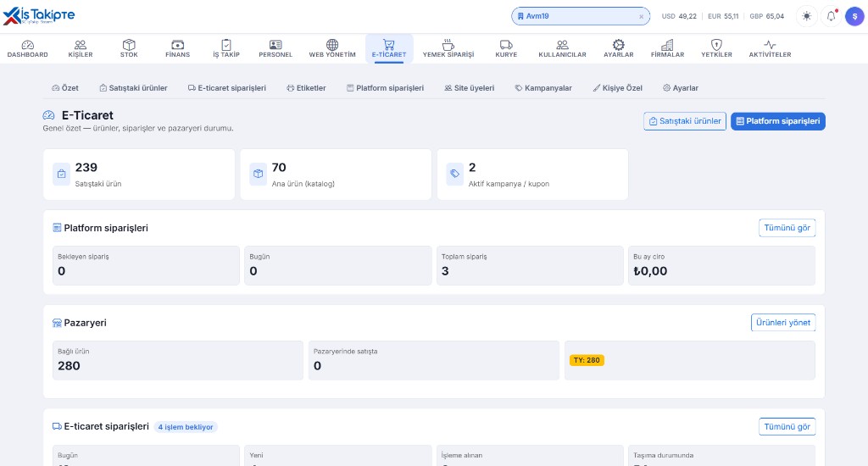Click the Avm19 company selector field
The image size is (868, 466).
[580, 16]
